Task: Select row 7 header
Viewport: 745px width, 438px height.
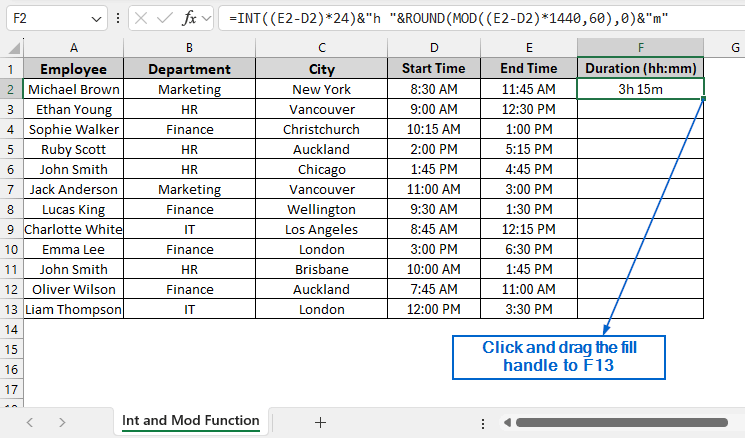Action: coord(11,190)
